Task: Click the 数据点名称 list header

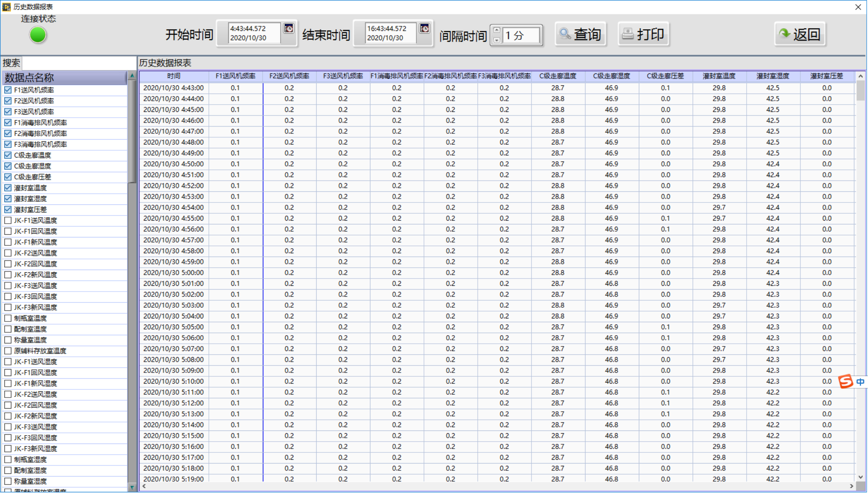Action: coord(64,78)
